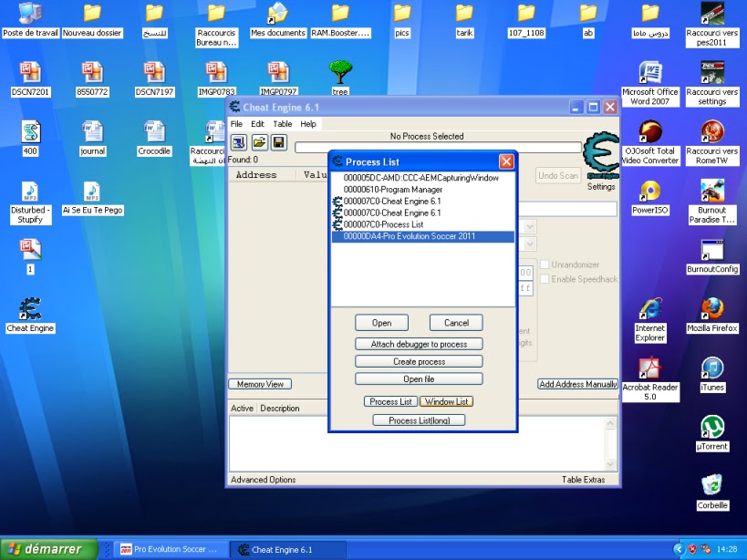
Task: Select 000005DC-AMD:CCC-AEMCapturingWindow entry
Action: (423, 178)
